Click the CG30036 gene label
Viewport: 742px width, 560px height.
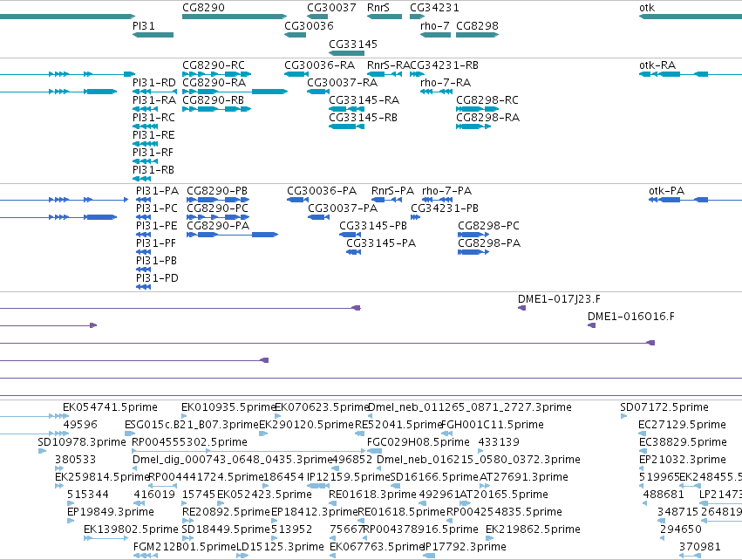tap(309, 25)
